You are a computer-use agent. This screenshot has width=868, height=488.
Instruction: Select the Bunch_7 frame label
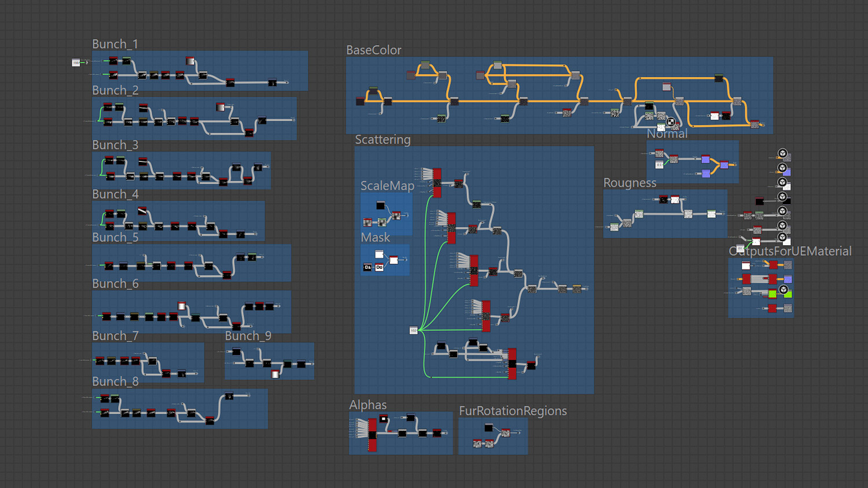[115, 335]
